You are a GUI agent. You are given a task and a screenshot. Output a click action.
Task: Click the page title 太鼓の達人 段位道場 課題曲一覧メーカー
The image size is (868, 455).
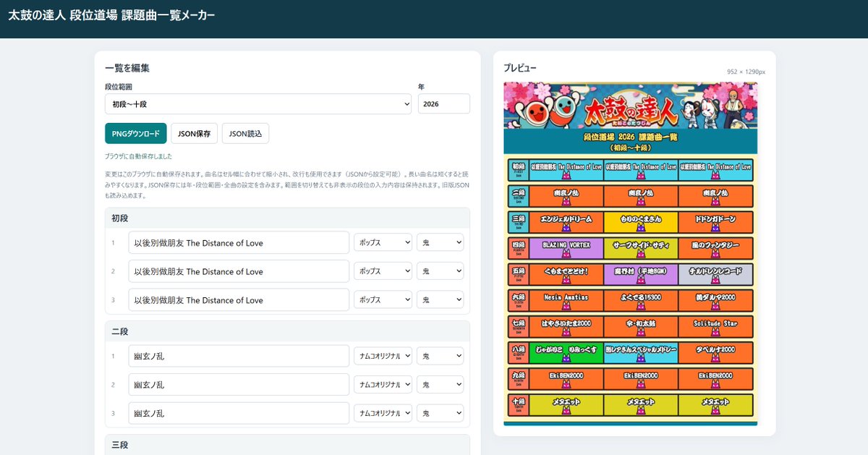(x=111, y=15)
